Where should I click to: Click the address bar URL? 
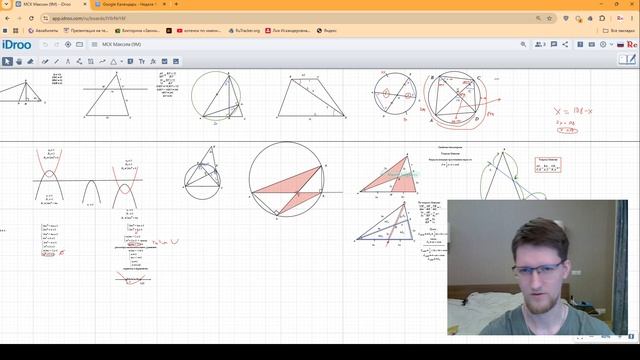coord(89,18)
